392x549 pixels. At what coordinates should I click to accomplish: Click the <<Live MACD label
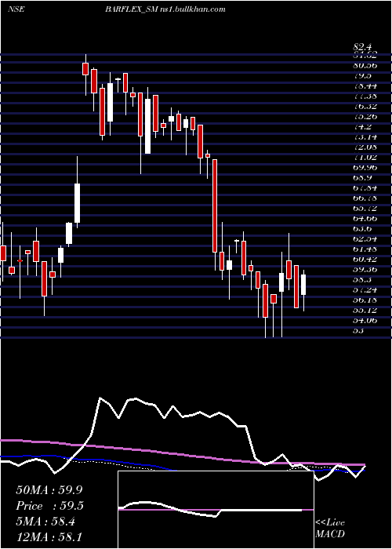[330, 529]
